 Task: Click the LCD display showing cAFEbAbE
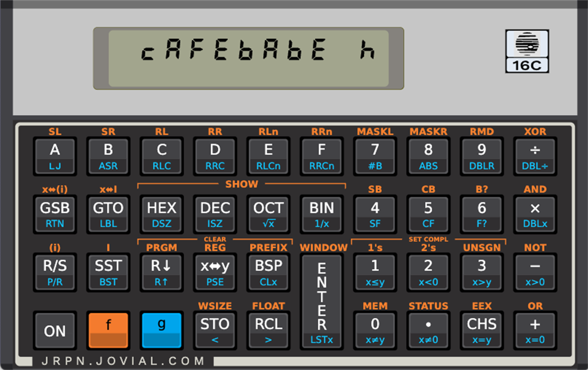249,58
